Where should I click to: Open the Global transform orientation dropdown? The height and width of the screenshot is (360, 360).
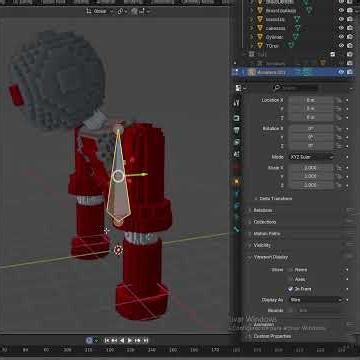coord(99,11)
